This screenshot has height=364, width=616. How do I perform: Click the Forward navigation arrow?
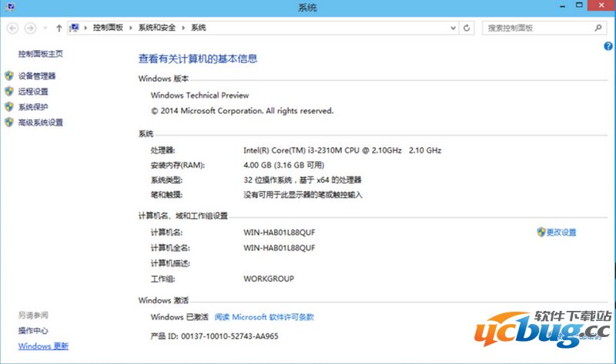click(30, 28)
